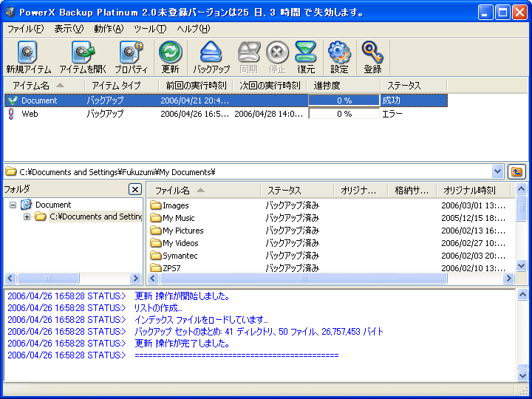Click My Music row's バックアップ済み status
Screen dimensions: 532x399
[292, 218]
